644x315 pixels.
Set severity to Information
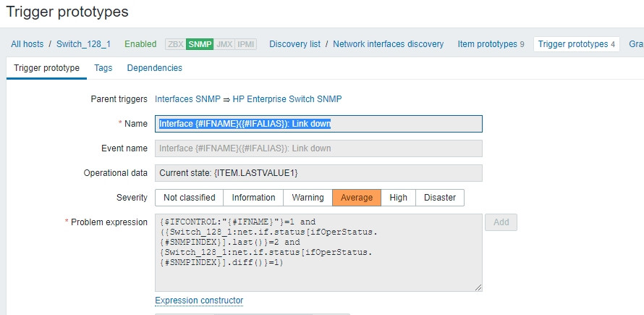click(253, 198)
